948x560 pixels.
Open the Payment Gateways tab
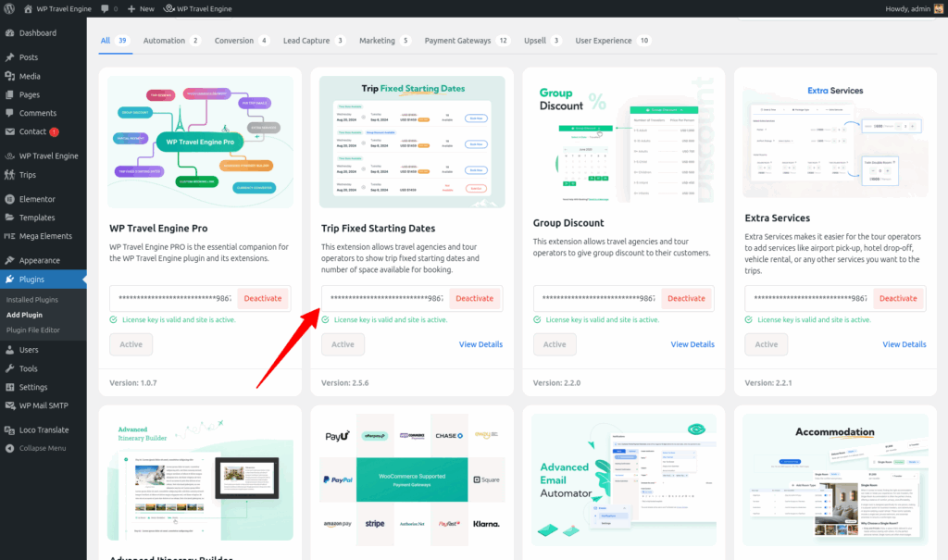(467, 41)
